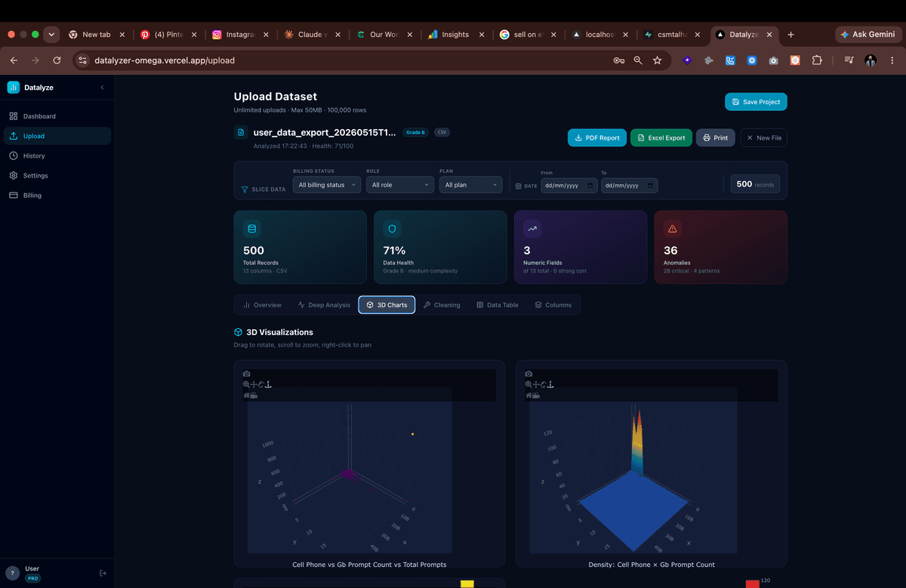Download density chart image with camera icon
Viewport: 906px width, 588px height.
tap(528, 374)
